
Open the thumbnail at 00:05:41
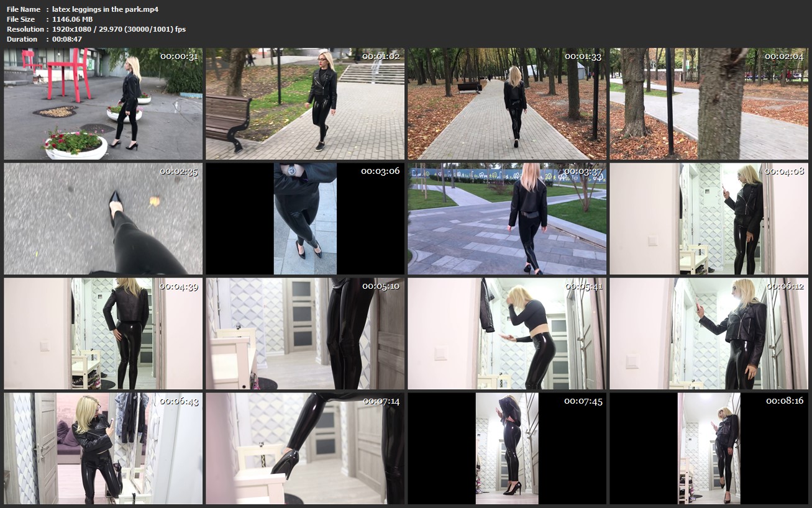(507, 333)
